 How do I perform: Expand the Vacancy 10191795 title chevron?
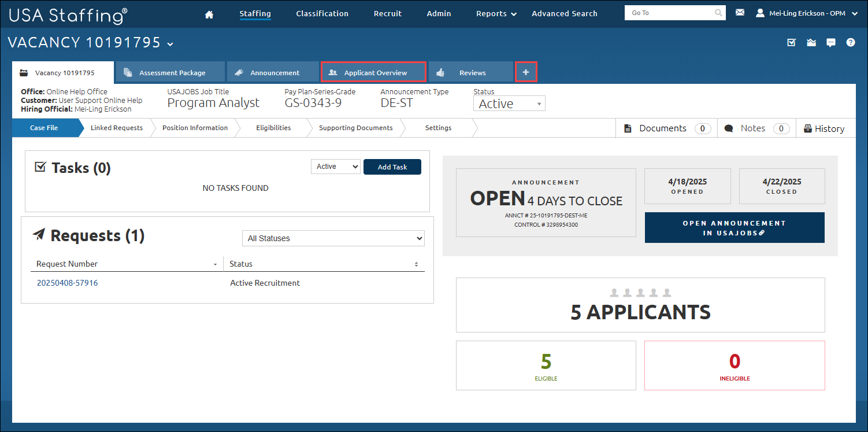170,44
